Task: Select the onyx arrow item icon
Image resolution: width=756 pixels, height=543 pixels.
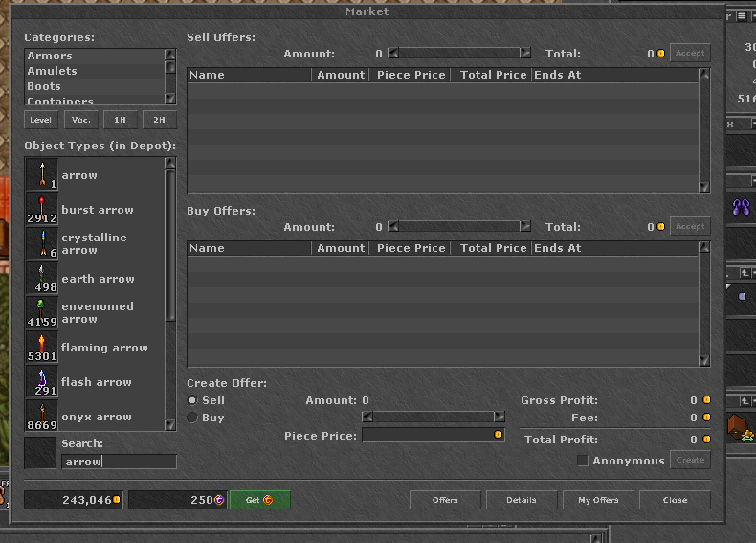Action: tap(42, 416)
